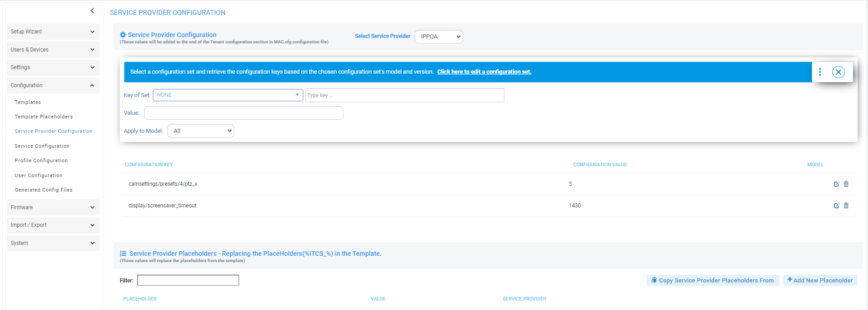Focus the Value input field
868x310 pixels.
coord(244,113)
